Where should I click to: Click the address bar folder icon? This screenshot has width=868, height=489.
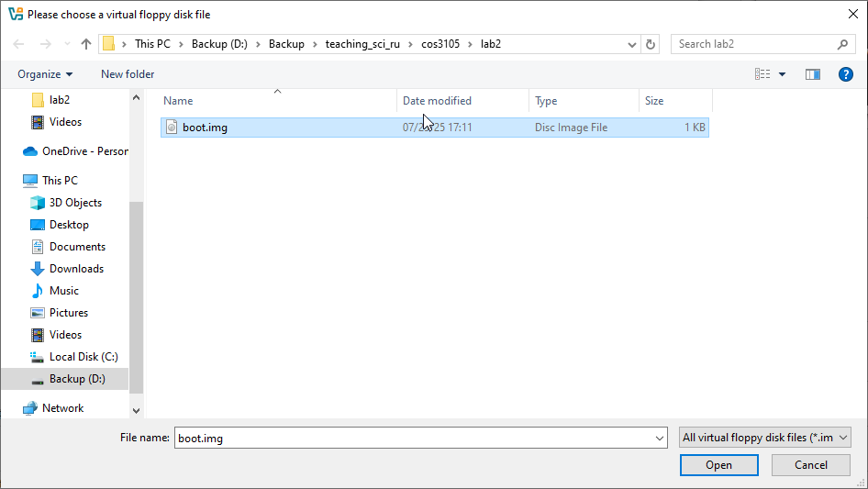point(109,44)
